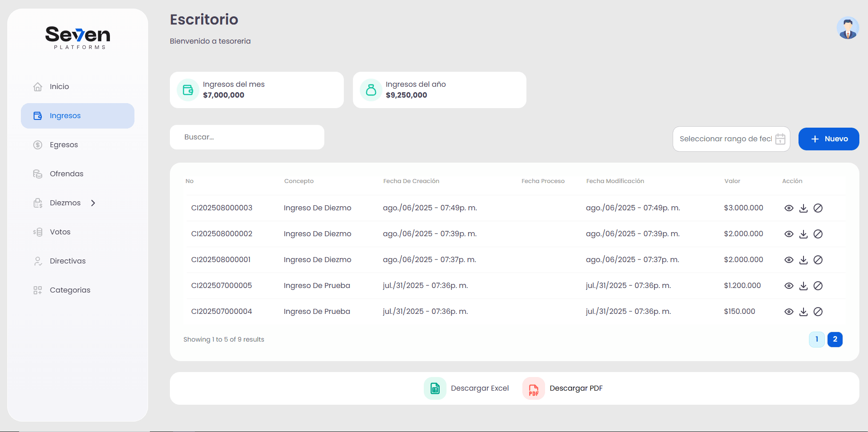Click the wallet icon on Ingresos del mes
868x432 pixels.
(188, 90)
